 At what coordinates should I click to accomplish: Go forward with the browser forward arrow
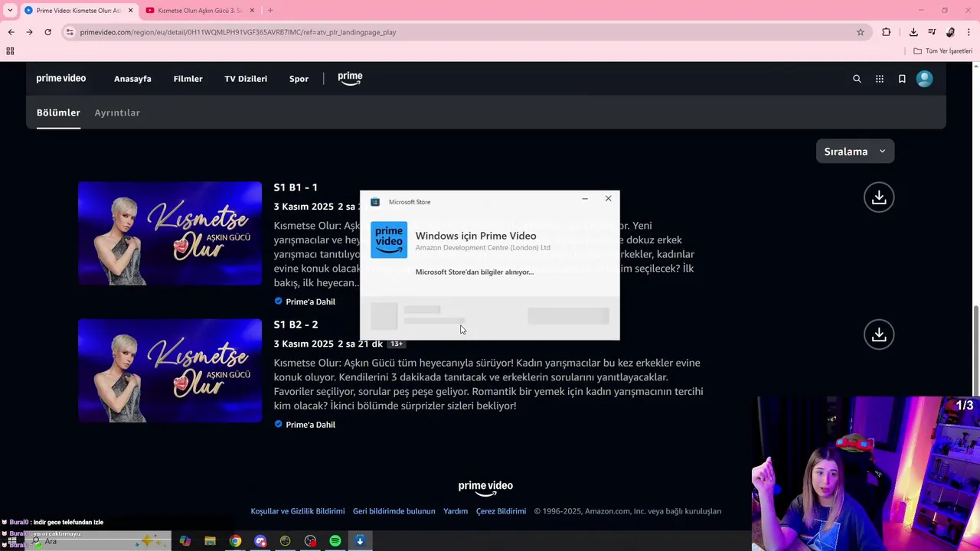(29, 32)
